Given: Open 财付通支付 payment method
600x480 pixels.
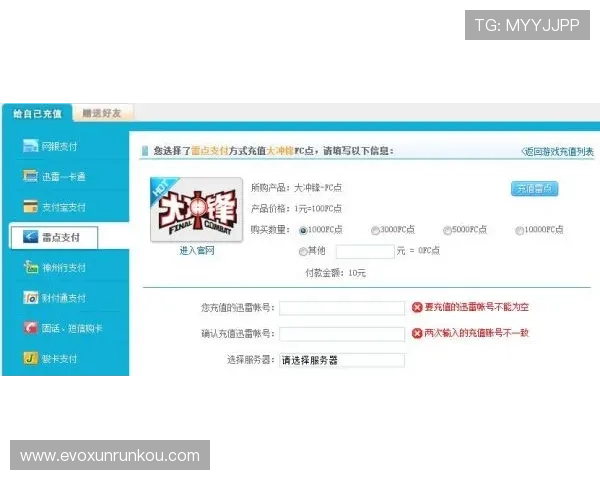Looking at the screenshot, I should (x=64, y=298).
